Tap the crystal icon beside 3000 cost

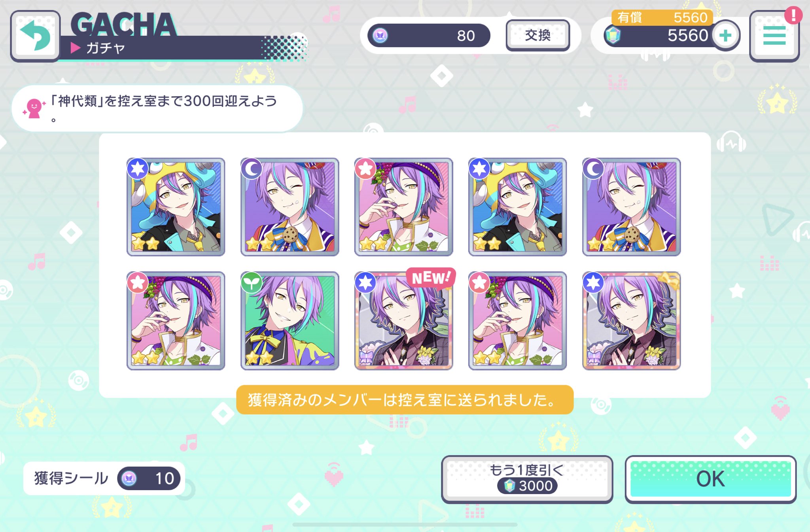509,485
